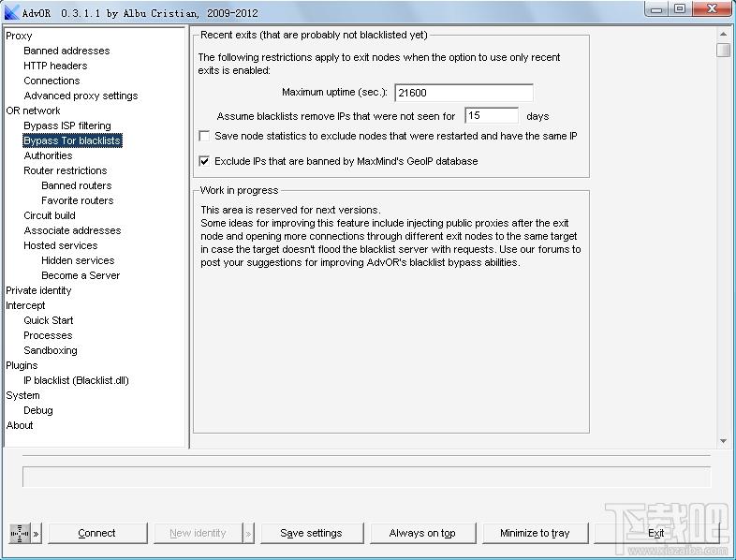Select Private identity item
736x560 pixels.
click(38, 291)
